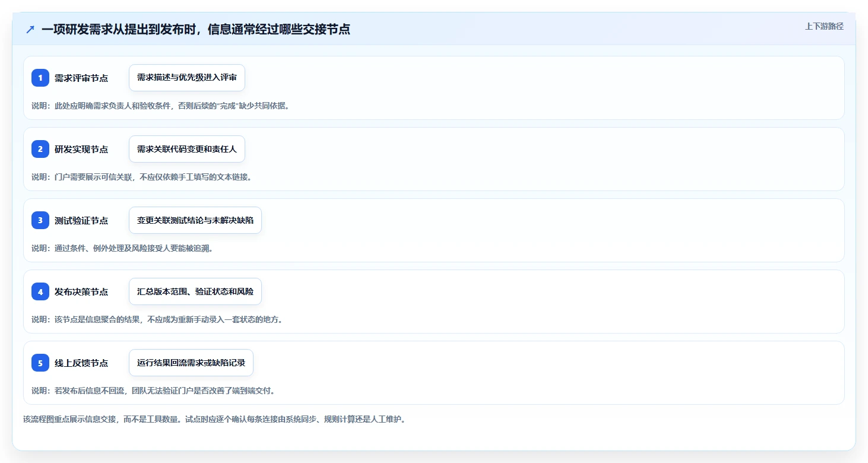The image size is (868, 463).
Task: Select the 汇总版本范围、验证状态和风险 box
Action: [x=195, y=291]
